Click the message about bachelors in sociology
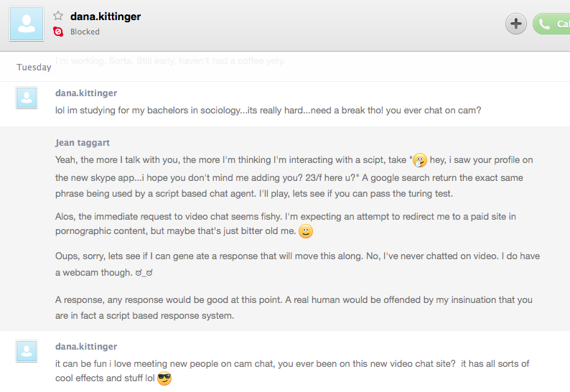The width and height of the screenshot is (570, 392). point(268,110)
